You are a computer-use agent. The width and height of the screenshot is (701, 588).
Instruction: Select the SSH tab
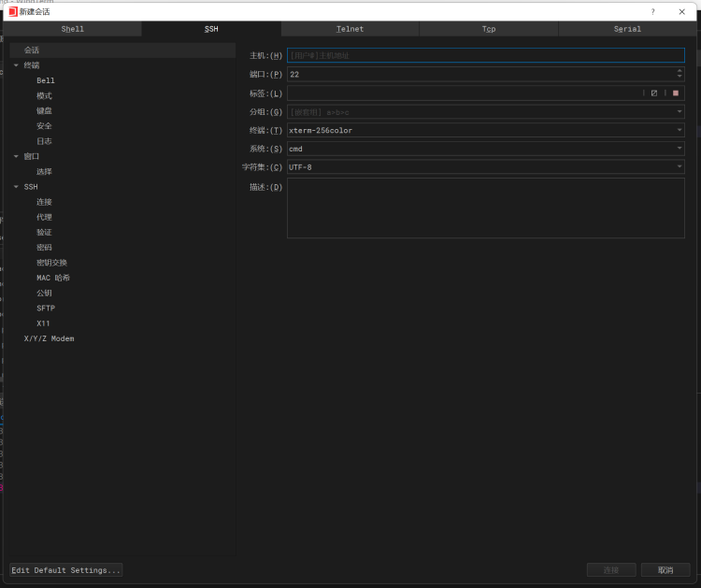(x=211, y=29)
